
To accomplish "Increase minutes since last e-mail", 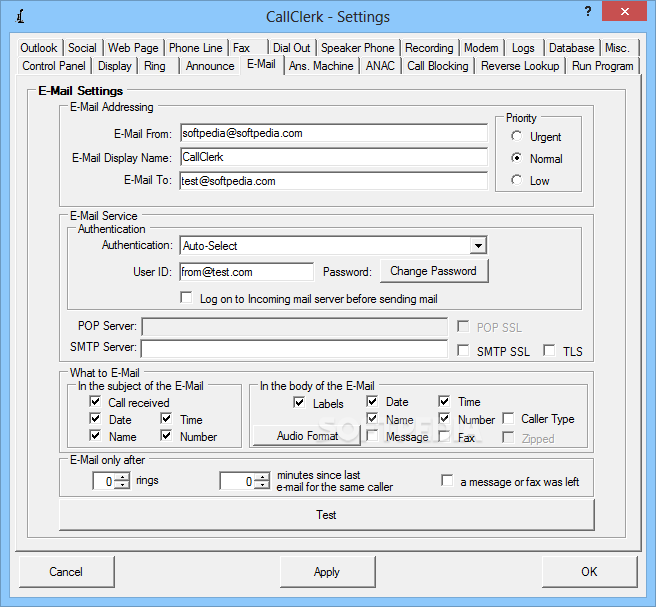I will [262, 477].
